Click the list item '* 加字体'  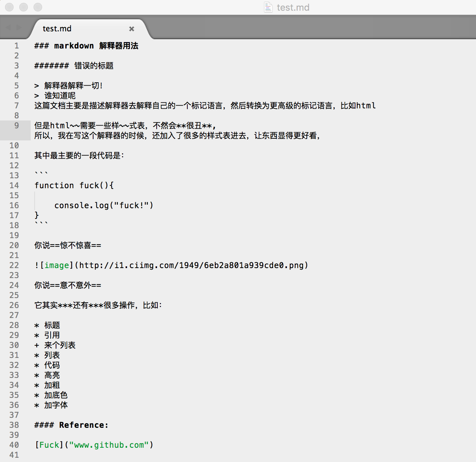pos(51,405)
